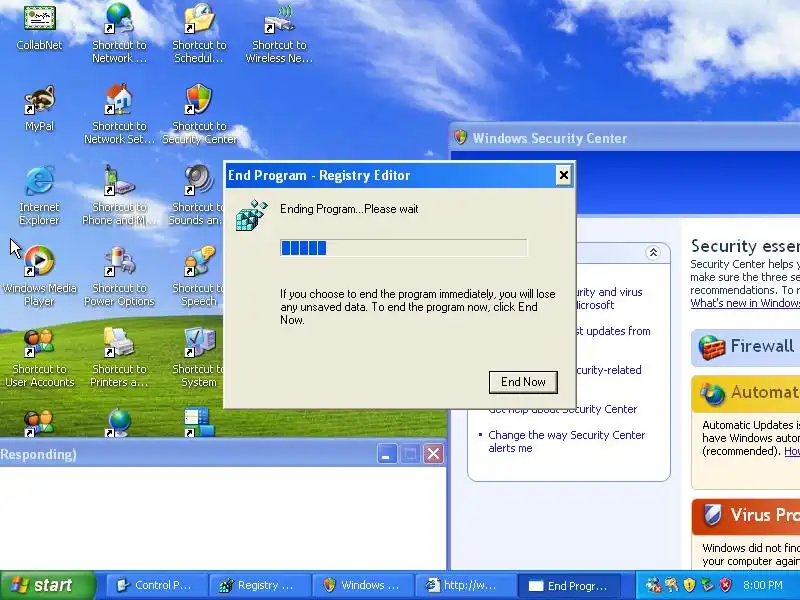Image resolution: width=800 pixels, height=600 pixels.
Task: Expand the Firewall section header
Action: coord(745,347)
